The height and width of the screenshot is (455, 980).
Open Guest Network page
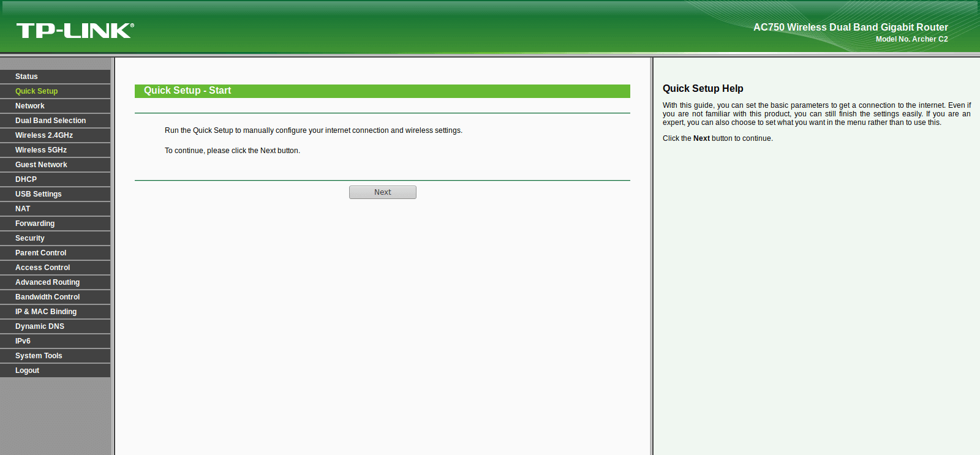(55, 165)
